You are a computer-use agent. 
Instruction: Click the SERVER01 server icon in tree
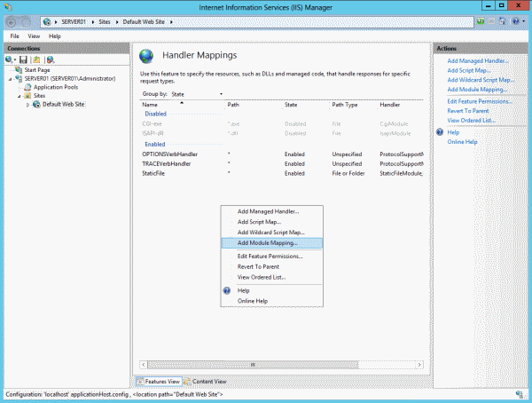pyautogui.click(x=19, y=78)
